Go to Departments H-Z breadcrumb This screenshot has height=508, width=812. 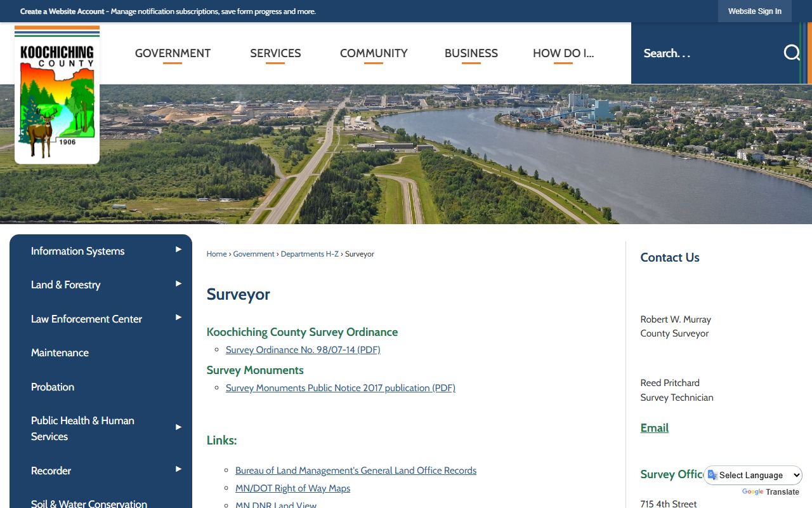310,254
